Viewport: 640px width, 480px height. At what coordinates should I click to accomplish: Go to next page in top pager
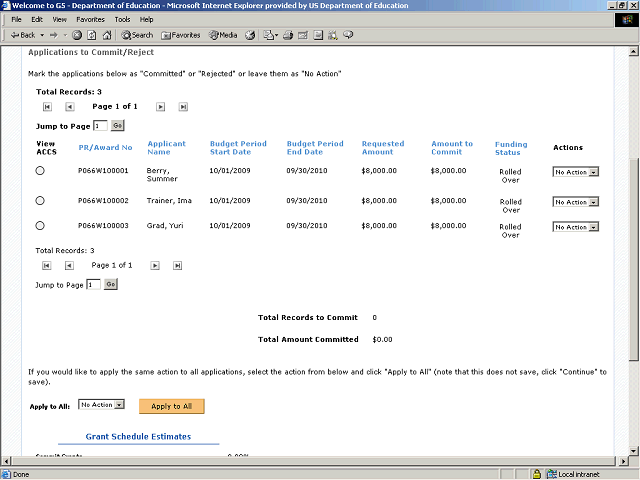tap(160, 107)
